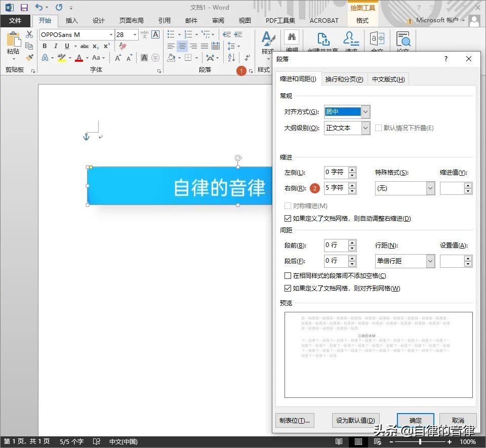Viewport: 486px width, 448px height.
Task: Switch to the 换行和分页 tab
Action: (x=344, y=79)
